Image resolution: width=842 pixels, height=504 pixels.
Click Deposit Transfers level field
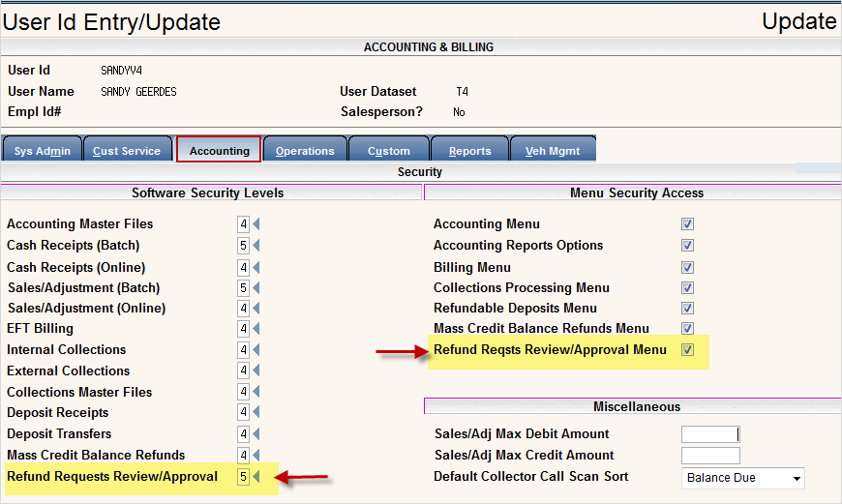[x=243, y=433]
